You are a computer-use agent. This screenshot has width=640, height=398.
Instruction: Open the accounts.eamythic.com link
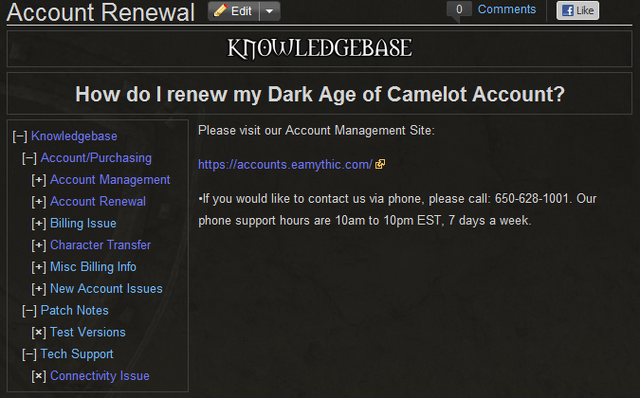(285, 165)
